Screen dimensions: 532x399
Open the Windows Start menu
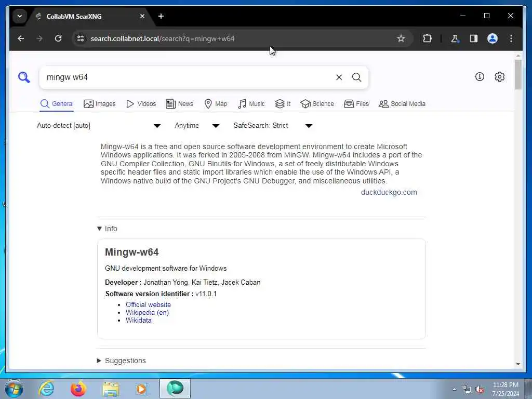coord(14,389)
